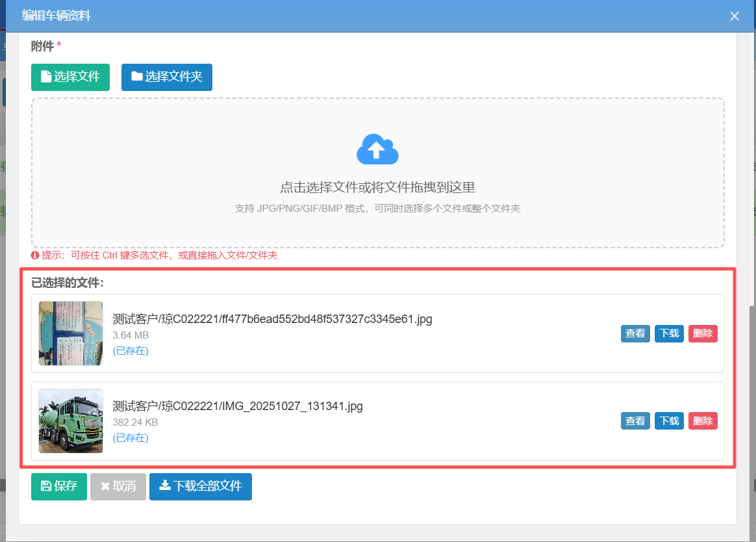Click the cloud upload icon

coord(377,149)
